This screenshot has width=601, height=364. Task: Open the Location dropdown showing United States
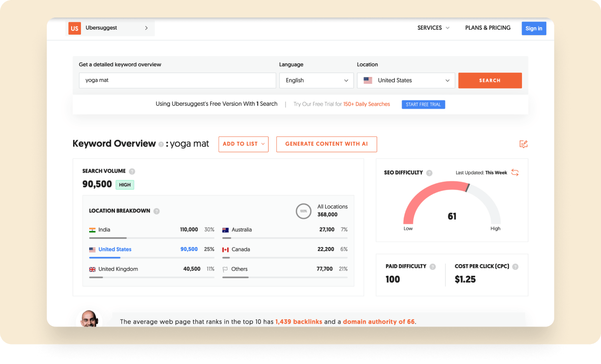pyautogui.click(x=406, y=80)
